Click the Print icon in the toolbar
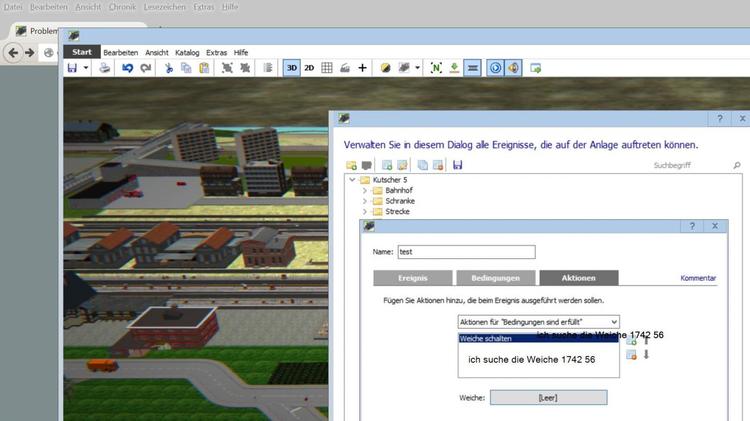The height and width of the screenshot is (421, 750). pyautogui.click(x=105, y=68)
